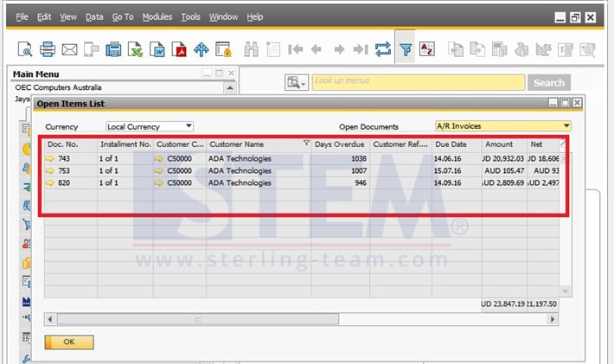Open link arrow for document 820
The height and width of the screenshot is (364, 614).
coord(50,182)
